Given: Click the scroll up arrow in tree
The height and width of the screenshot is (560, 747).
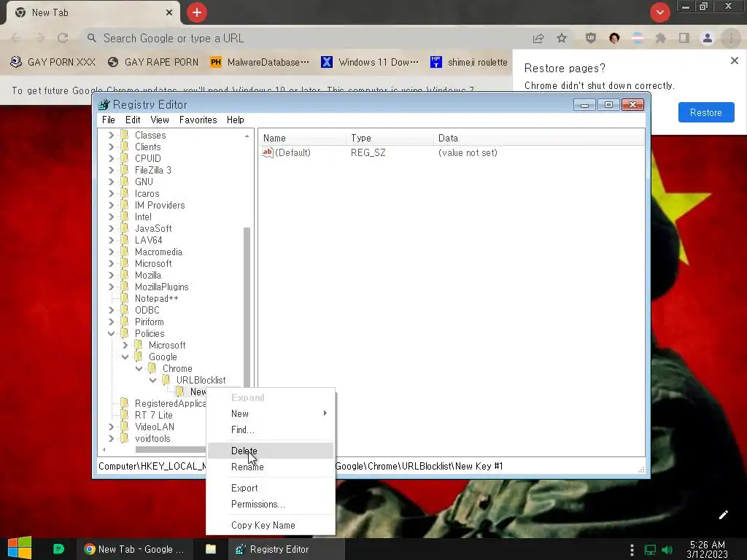Looking at the screenshot, I should [x=247, y=136].
